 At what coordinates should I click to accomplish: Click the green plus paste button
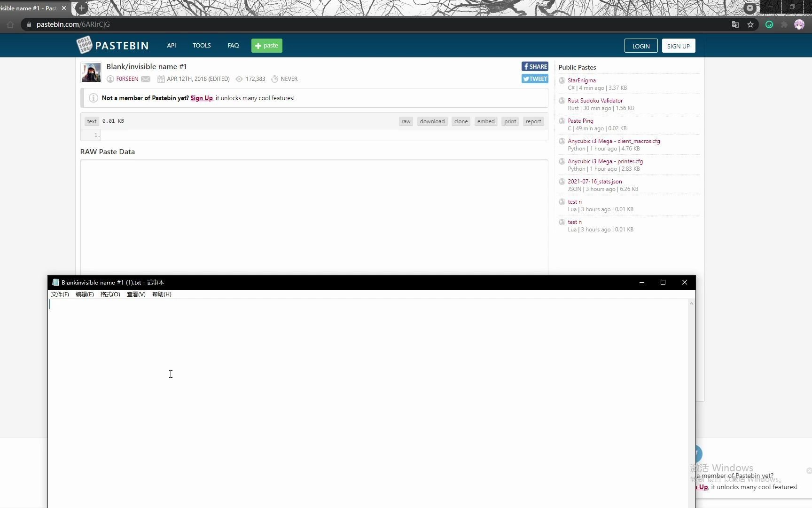pos(266,46)
